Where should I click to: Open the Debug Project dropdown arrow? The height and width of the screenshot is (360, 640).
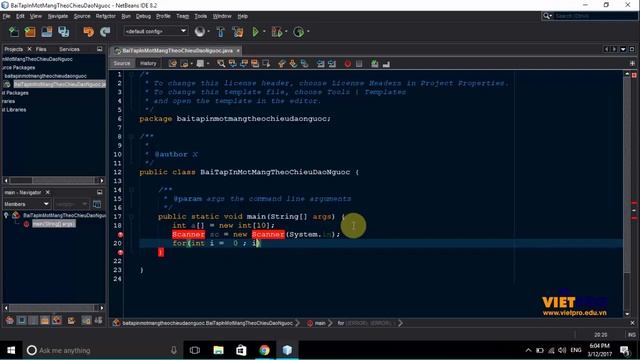(x=286, y=31)
